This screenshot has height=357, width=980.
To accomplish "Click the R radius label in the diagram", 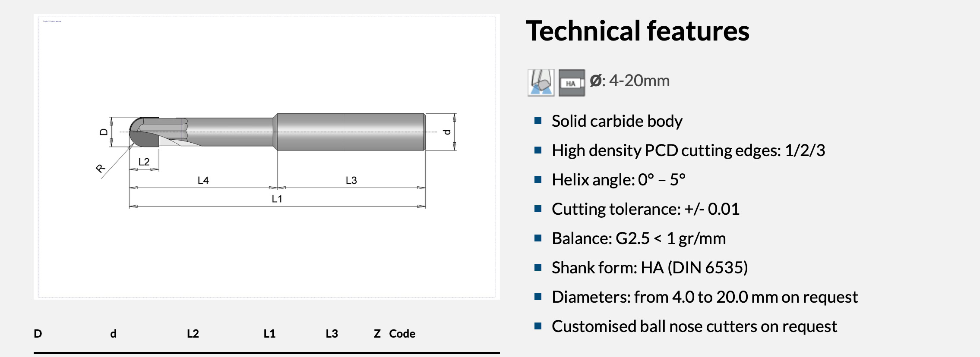I will click(100, 169).
